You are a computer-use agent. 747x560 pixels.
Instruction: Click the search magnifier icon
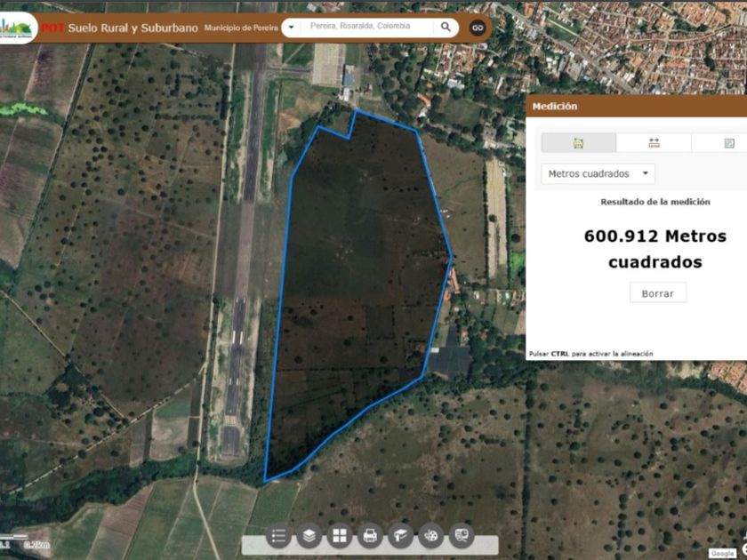446,27
